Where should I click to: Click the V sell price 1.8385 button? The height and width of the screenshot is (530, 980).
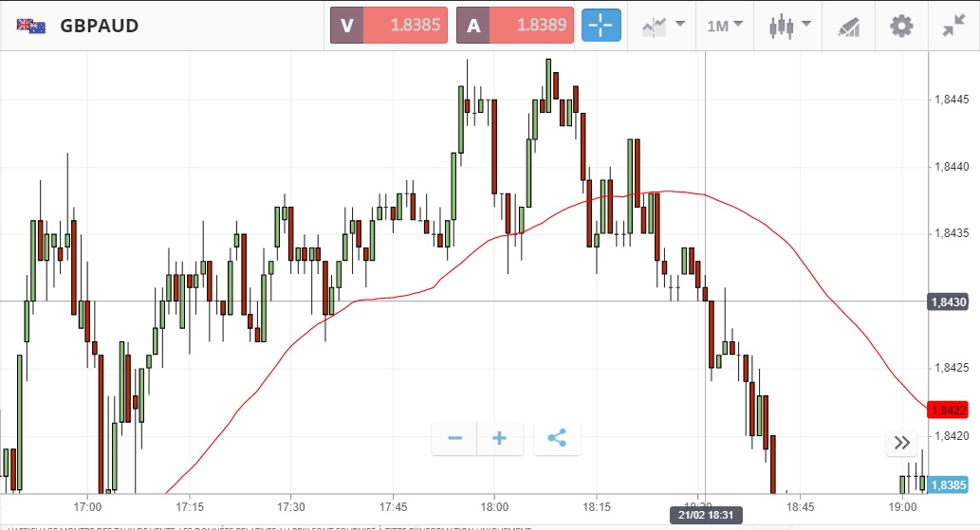[x=390, y=26]
